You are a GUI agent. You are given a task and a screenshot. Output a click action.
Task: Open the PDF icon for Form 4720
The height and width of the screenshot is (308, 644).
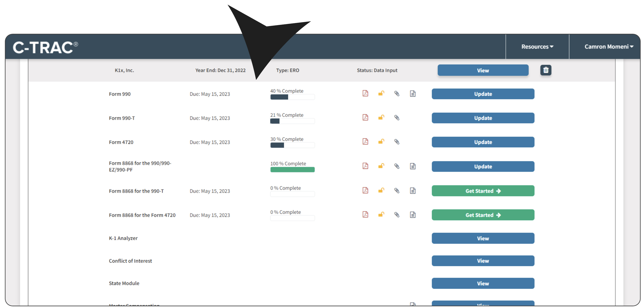pos(365,142)
